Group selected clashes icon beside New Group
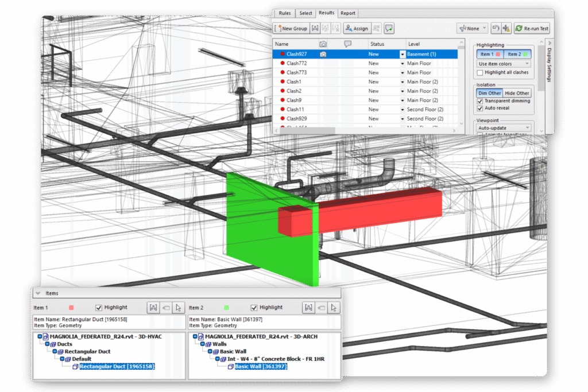The width and height of the screenshot is (588, 392). 315,29
